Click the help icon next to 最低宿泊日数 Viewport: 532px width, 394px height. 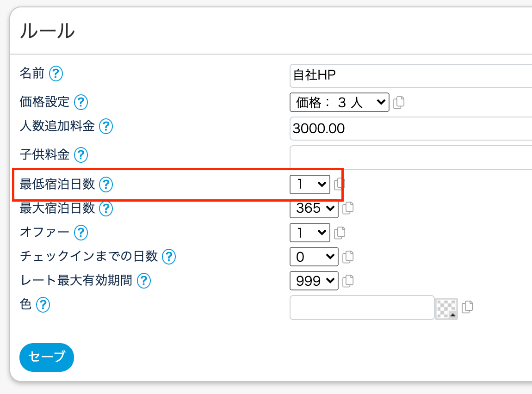point(106,185)
